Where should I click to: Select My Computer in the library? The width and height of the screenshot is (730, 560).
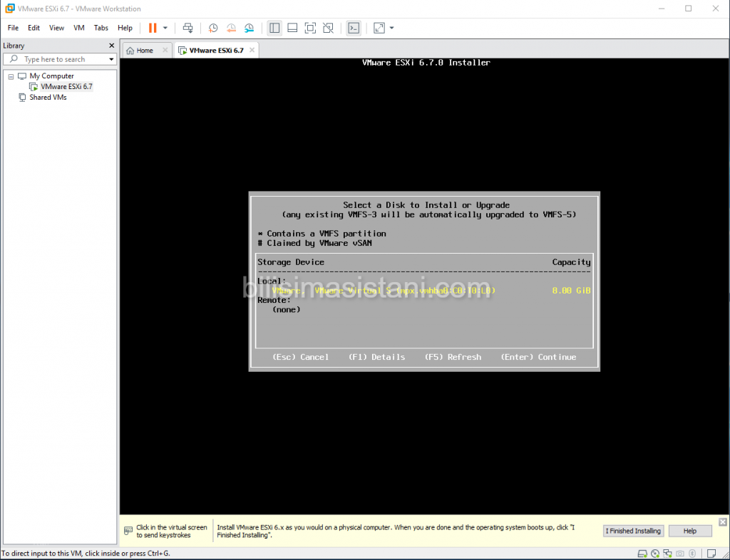[51, 76]
